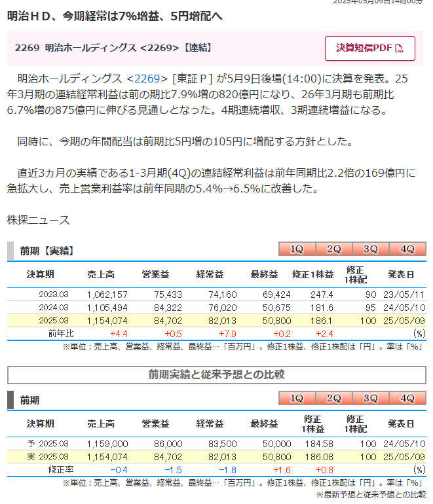Image resolution: width=433 pixels, height=504 pixels.
Task: Select the 2Q tab in lower 前期 comparison section
Action: (333, 398)
